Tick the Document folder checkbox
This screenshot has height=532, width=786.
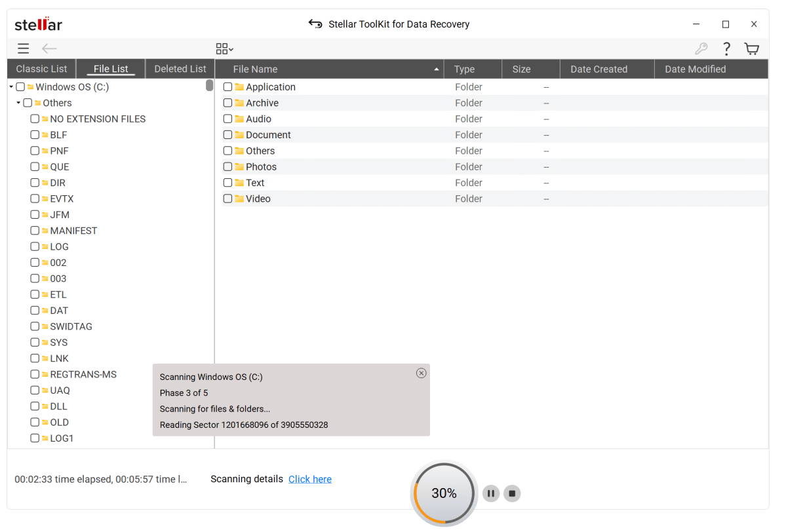(227, 135)
